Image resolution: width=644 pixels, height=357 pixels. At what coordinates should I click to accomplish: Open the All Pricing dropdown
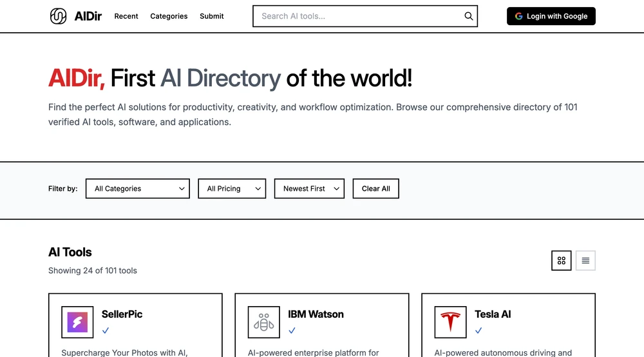[x=232, y=189]
